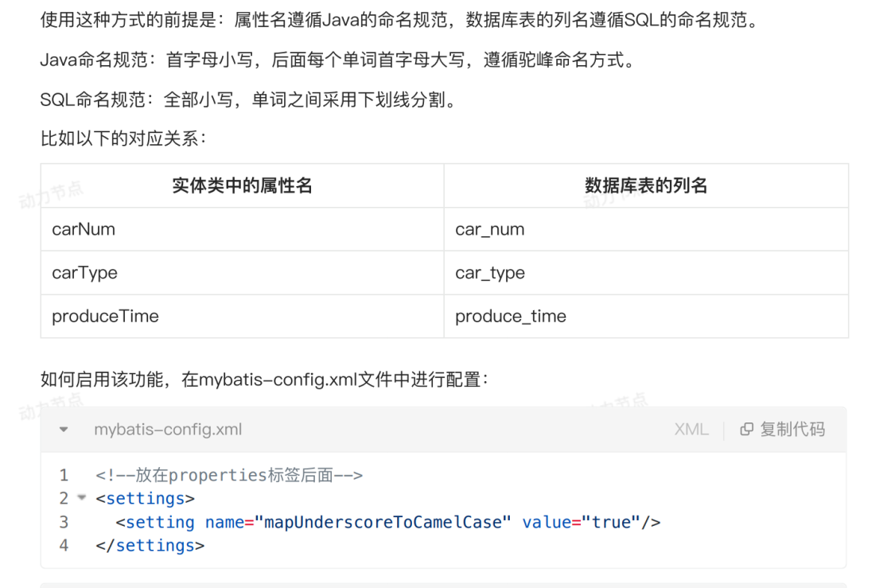Image resolution: width=895 pixels, height=588 pixels.
Task: Click the "true" value in the code
Action: coord(611,522)
